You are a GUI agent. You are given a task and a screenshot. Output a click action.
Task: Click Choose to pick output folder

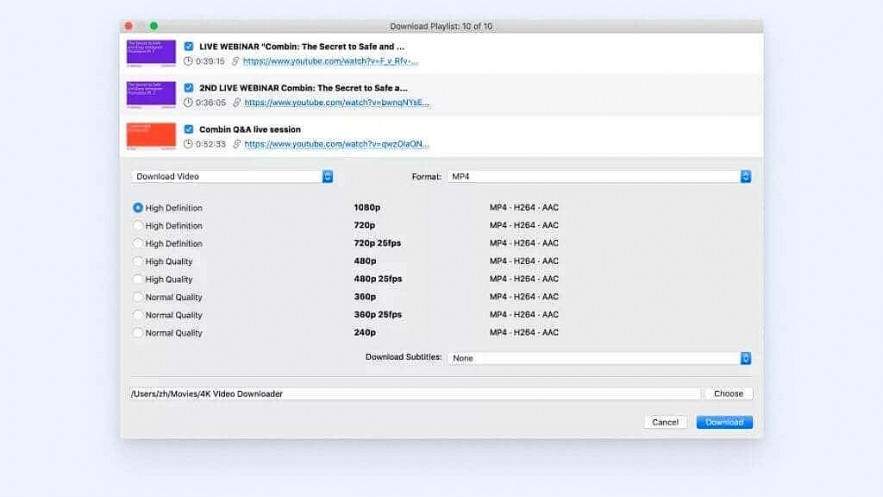point(728,394)
